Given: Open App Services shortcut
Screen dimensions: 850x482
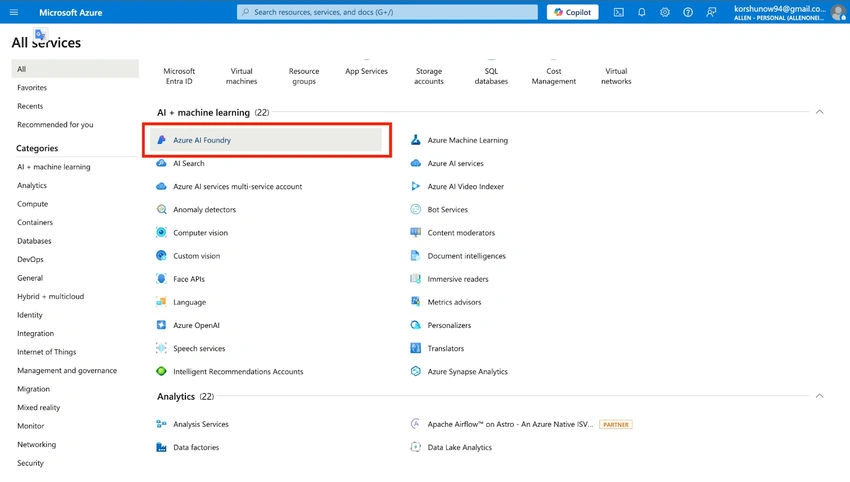Looking at the screenshot, I should point(366,71).
